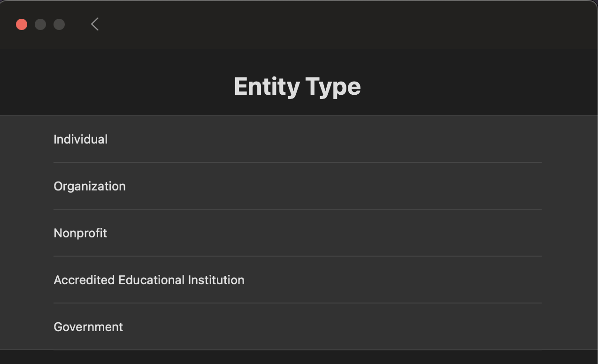Click the third gray window zoom button
The image size is (598, 364).
point(59,24)
